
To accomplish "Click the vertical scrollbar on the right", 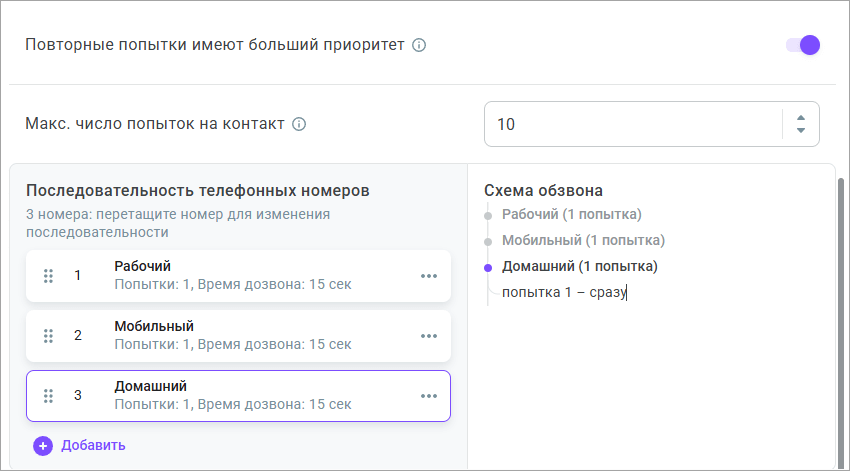I will coord(842,320).
